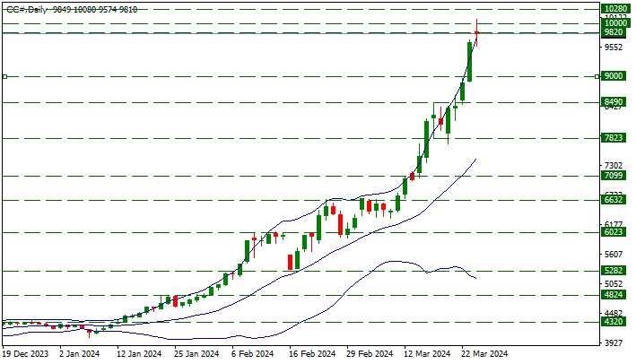Click the latest red candlestick near 9820
Viewport: 636px width, 364px height.
click(476, 32)
